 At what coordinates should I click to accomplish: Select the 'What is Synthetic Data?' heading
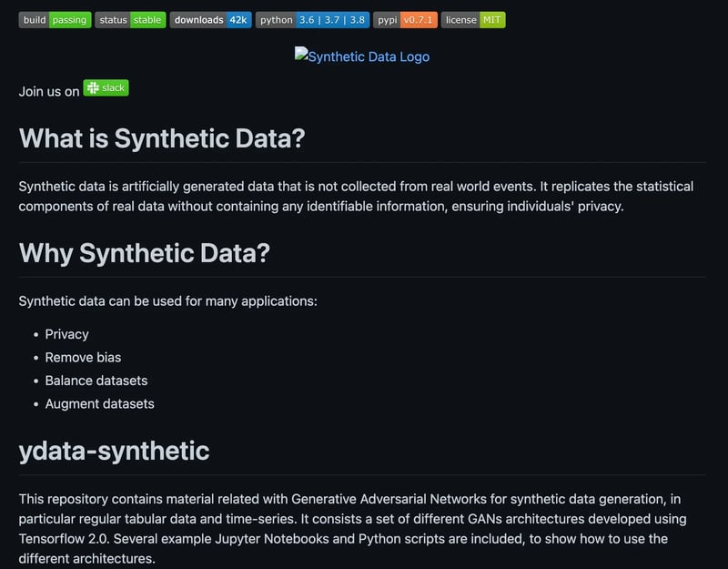162,138
